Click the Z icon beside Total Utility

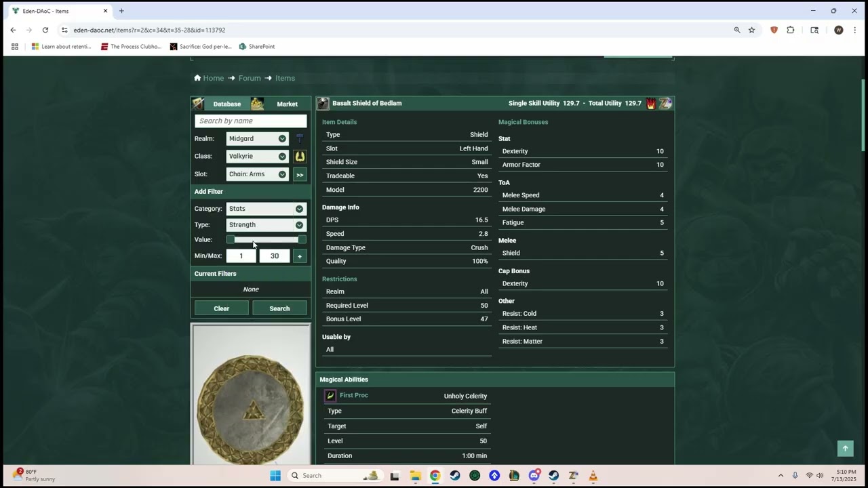point(665,104)
